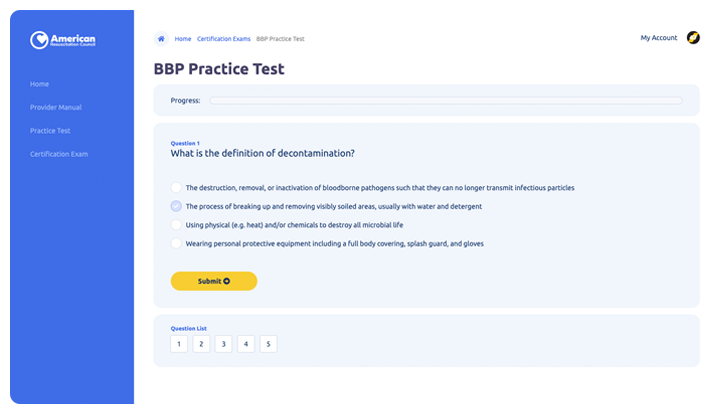This screenshot has height=416, width=727.
Task: Open Provider Manual in the sidebar
Action: point(56,107)
